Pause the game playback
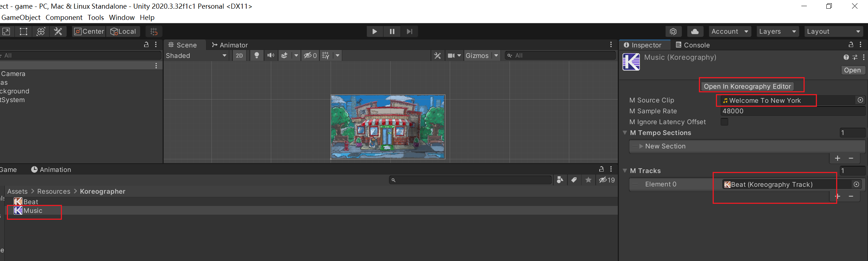 click(392, 31)
